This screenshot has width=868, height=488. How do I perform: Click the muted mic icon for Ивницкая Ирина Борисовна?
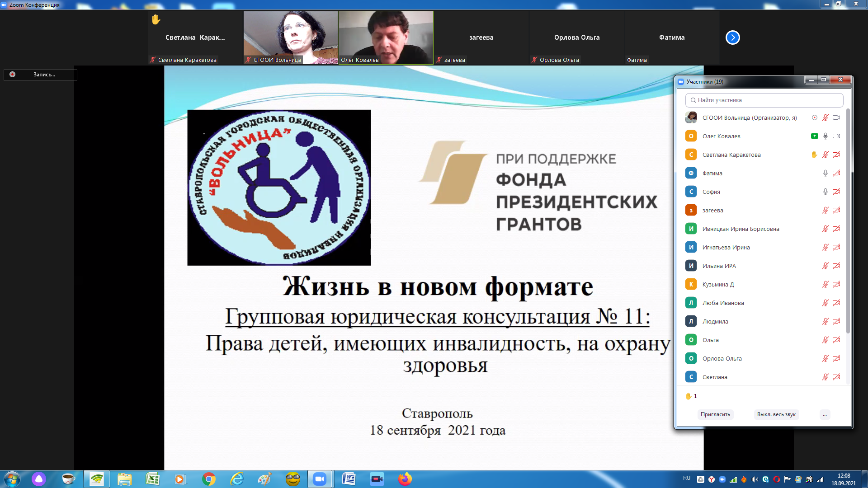(x=825, y=229)
